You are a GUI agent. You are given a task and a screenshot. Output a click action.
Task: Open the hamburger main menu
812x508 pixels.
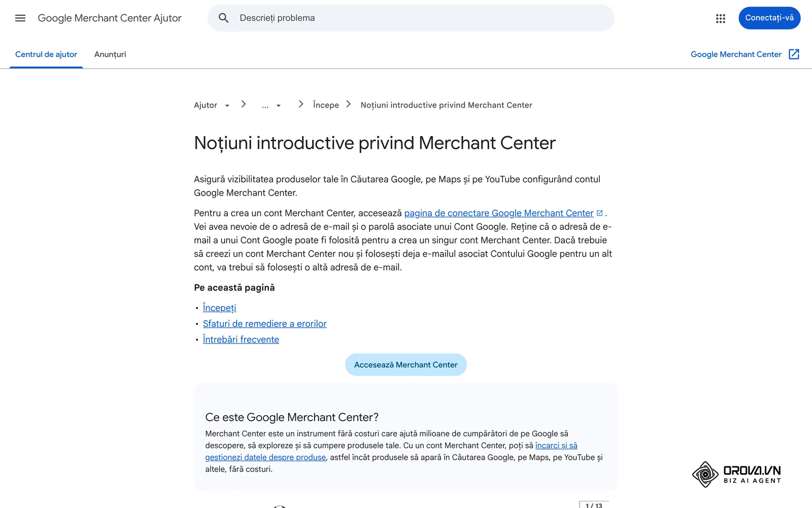[x=20, y=18]
